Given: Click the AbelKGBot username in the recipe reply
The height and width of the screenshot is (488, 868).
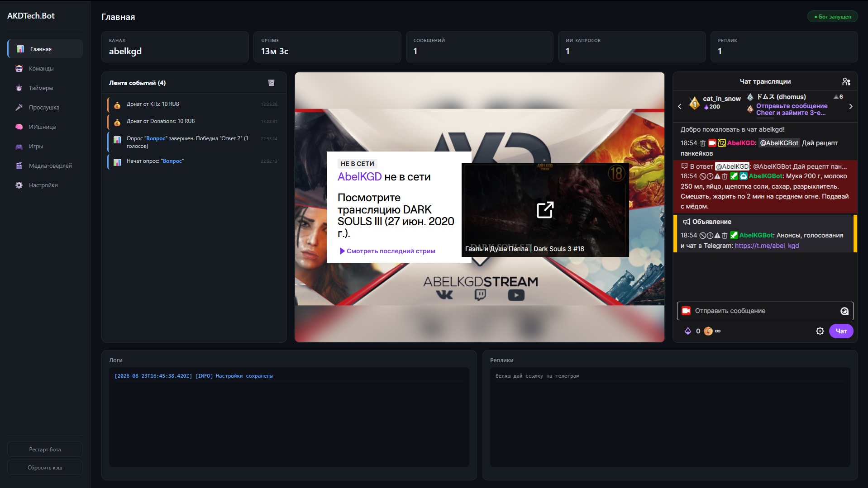Looking at the screenshot, I should 765,176.
